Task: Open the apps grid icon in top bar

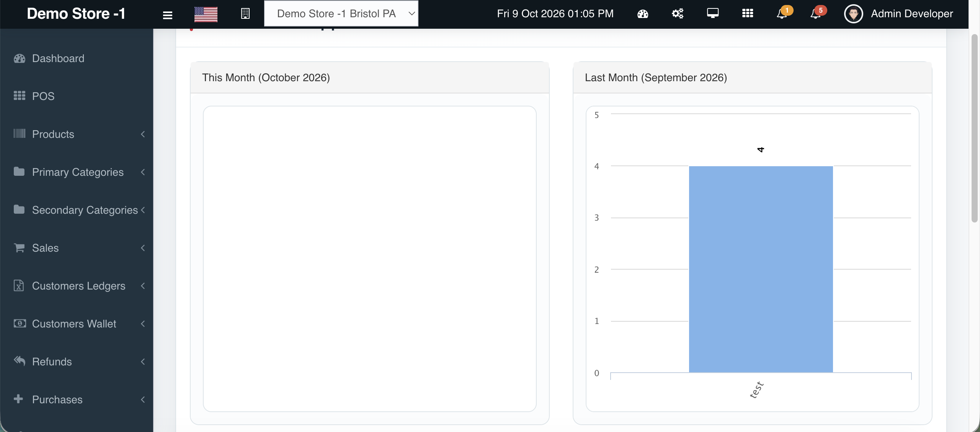Action: point(748,13)
